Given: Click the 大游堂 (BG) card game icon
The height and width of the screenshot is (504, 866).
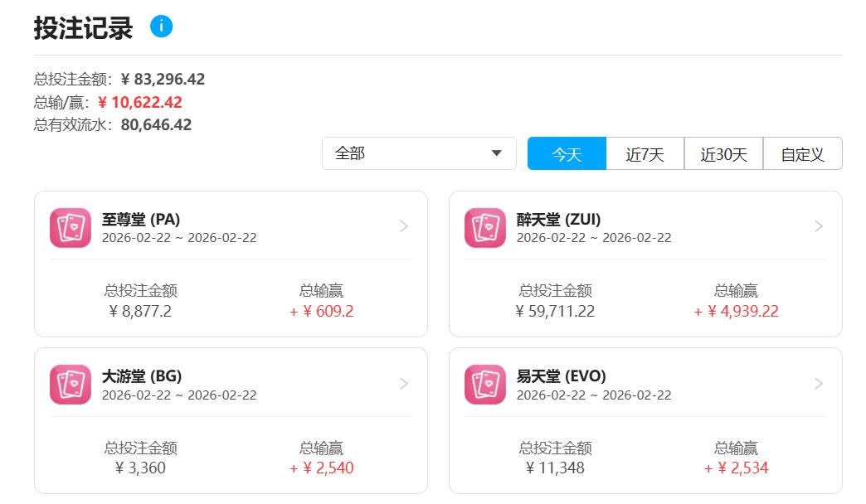Looking at the screenshot, I should pyautogui.click(x=71, y=385).
